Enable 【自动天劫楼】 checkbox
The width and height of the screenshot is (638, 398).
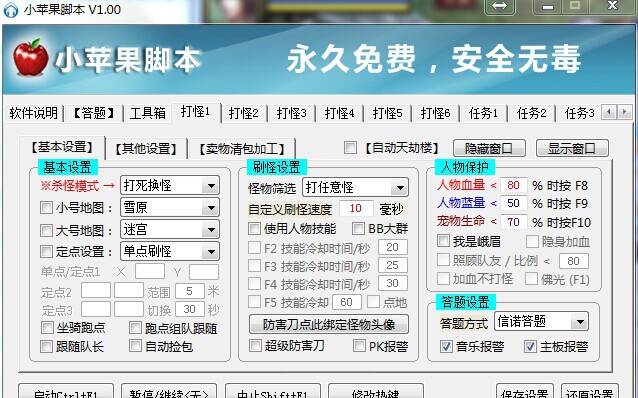tap(350, 148)
